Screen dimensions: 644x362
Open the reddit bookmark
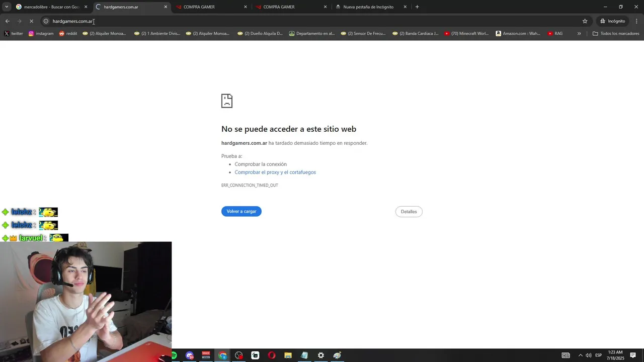[x=68, y=34]
